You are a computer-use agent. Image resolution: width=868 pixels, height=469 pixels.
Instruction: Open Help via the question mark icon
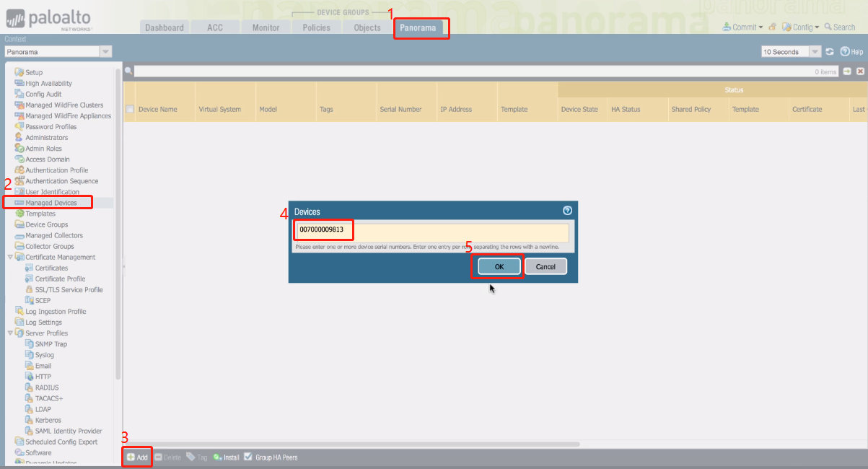[845, 52]
